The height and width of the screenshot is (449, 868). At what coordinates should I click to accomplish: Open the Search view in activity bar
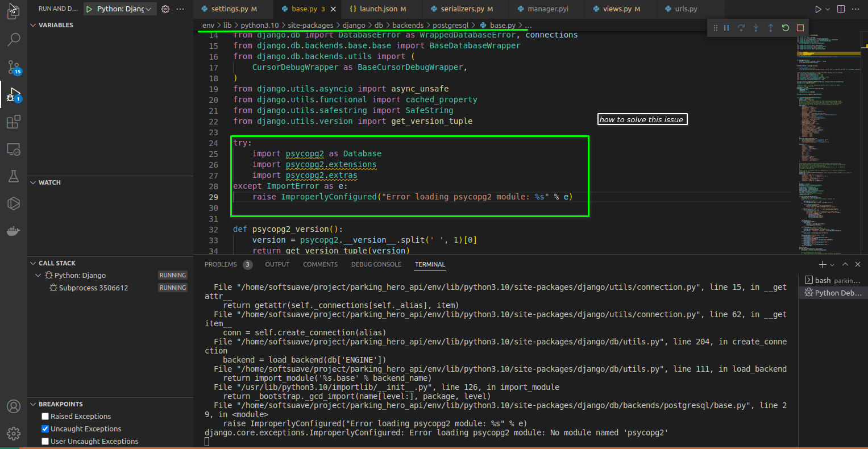14,39
